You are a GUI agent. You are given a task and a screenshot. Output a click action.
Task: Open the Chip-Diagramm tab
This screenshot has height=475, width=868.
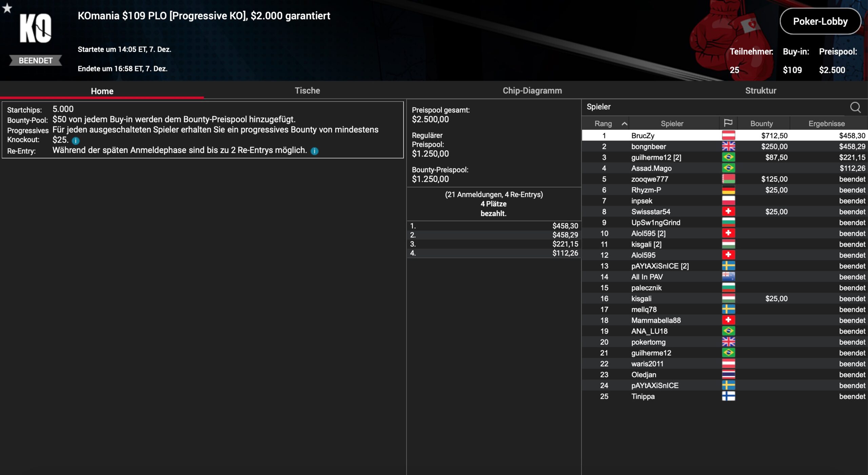(x=532, y=91)
